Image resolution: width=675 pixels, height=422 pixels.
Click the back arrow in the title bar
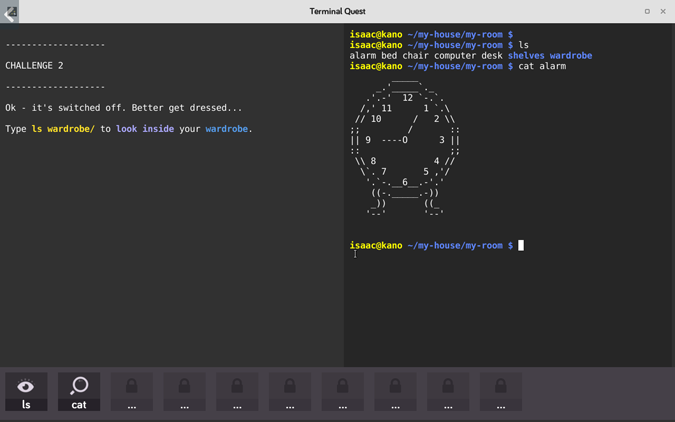pyautogui.click(x=10, y=12)
